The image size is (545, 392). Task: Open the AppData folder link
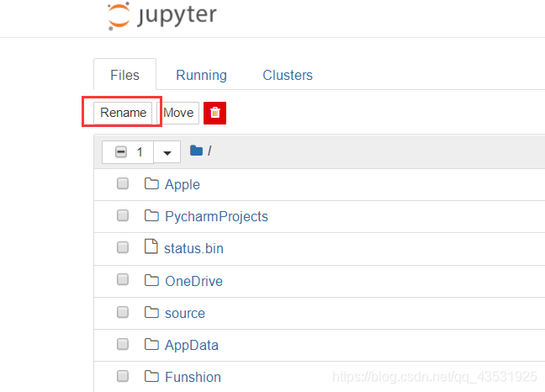coord(192,346)
